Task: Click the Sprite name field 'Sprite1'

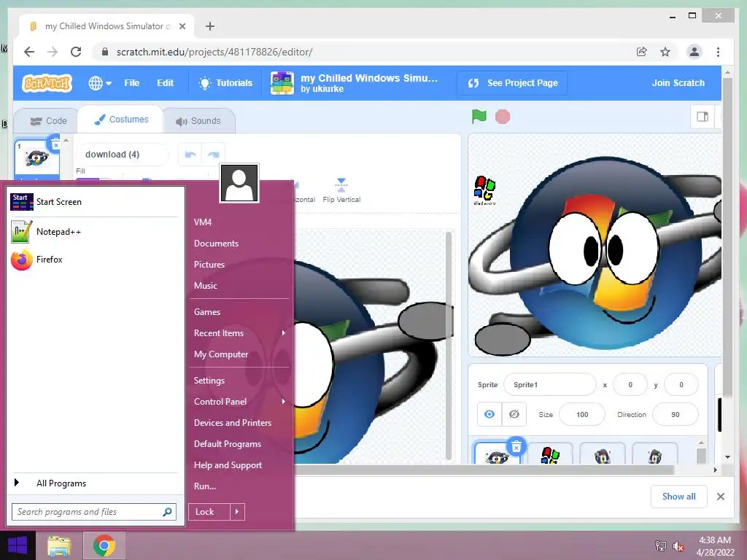Action: [549, 385]
